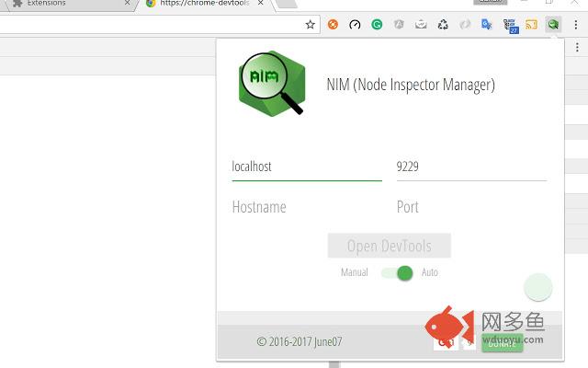
Task: Click the Hostname label
Action: coord(259,207)
